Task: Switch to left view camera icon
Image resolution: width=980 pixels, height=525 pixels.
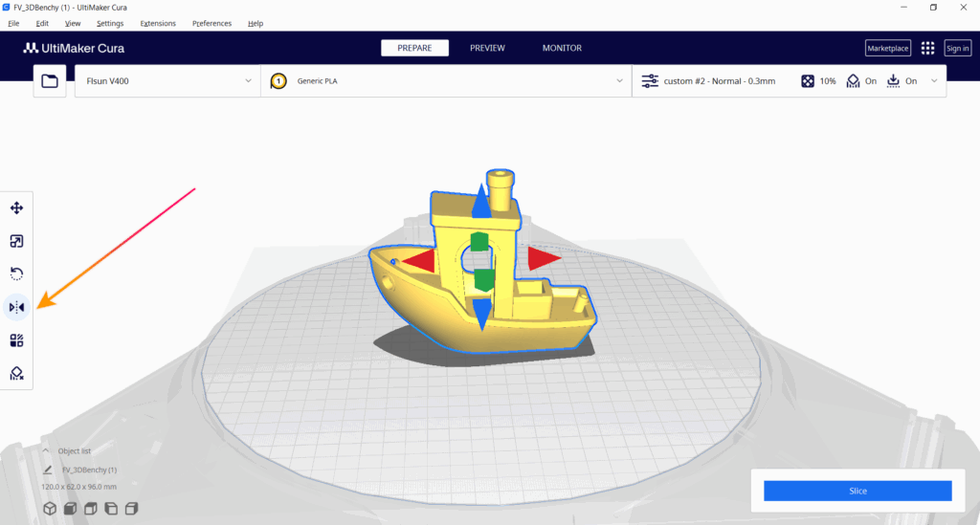Action: (111, 509)
